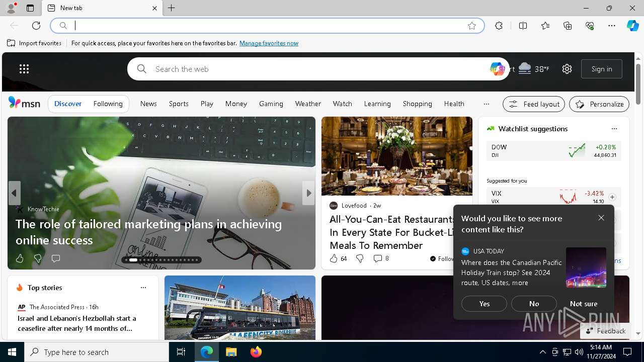Dislike the KnowTechie marketing article
Screen dimensions: 644x362
pyautogui.click(x=37, y=258)
